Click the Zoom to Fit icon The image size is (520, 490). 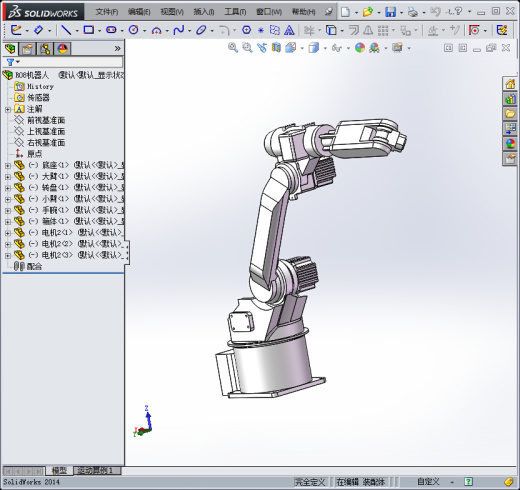tap(233, 48)
